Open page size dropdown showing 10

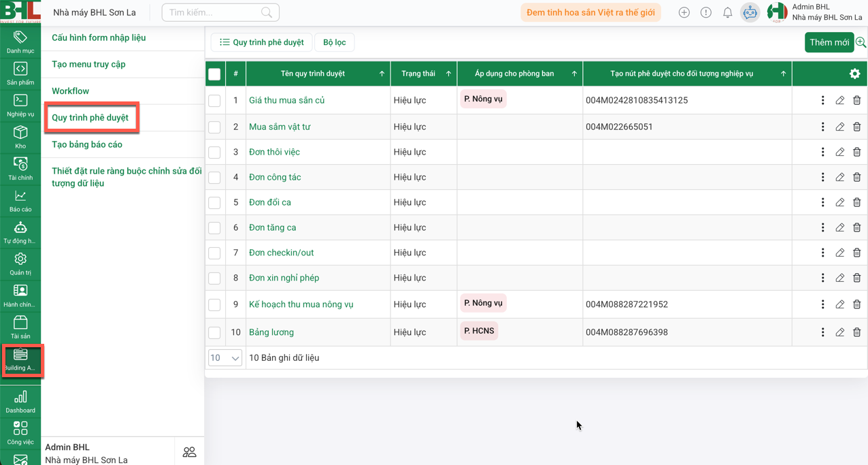pyautogui.click(x=225, y=357)
